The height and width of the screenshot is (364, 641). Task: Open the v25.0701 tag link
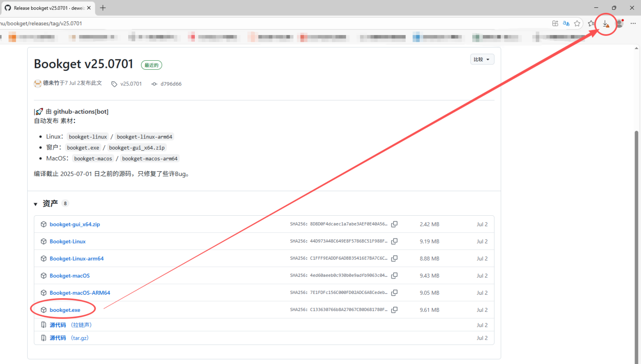coord(131,84)
